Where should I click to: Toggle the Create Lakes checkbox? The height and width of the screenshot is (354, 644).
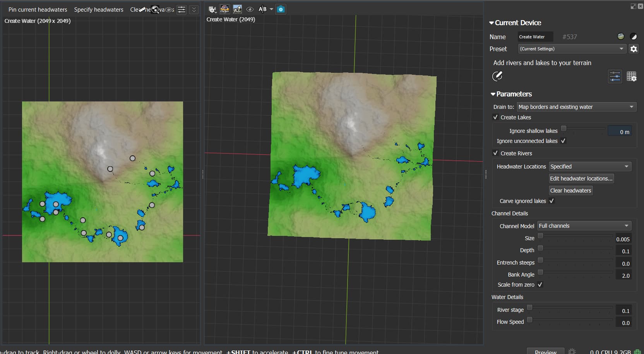495,117
